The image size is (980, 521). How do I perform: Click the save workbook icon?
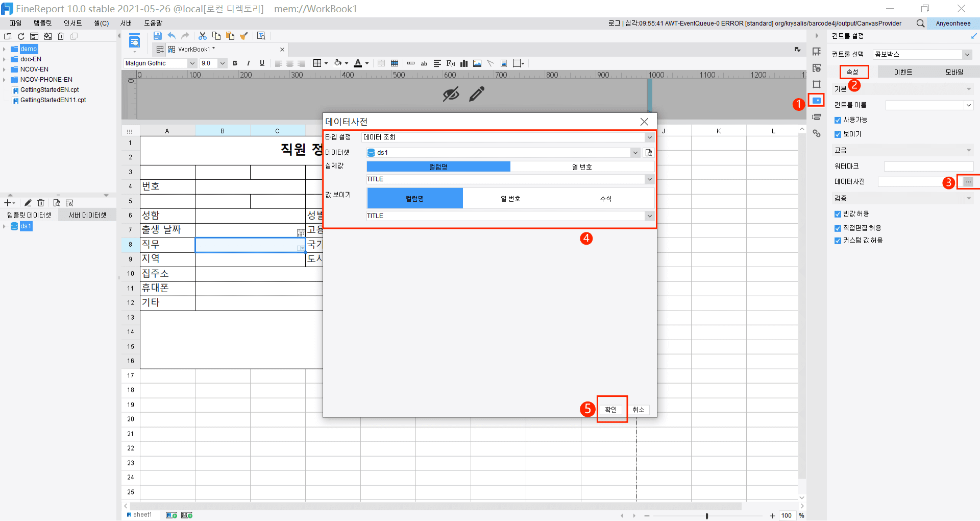point(158,36)
